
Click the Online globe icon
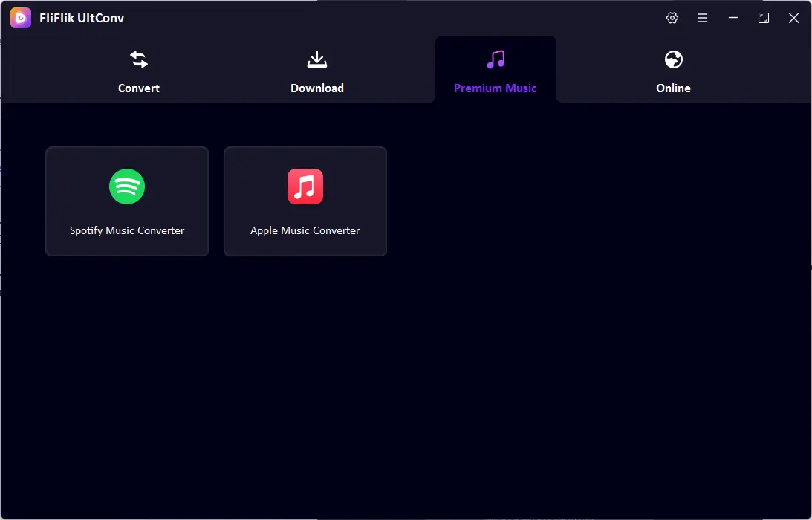(x=674, y=59)
